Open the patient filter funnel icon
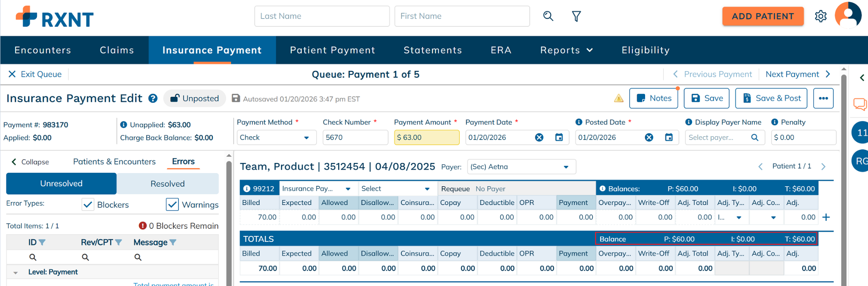Screen dimensions: 868x286 pyautogui.click(x=576, y=16)
